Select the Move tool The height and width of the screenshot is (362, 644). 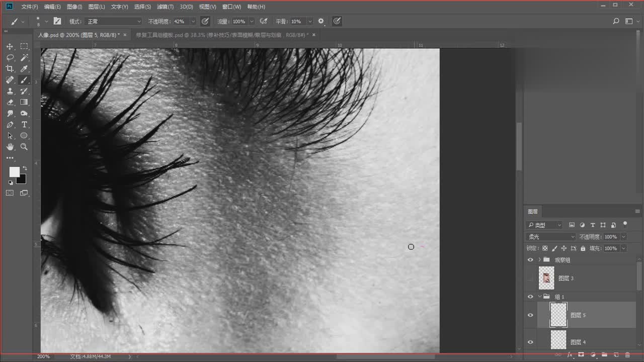(10, 46)
